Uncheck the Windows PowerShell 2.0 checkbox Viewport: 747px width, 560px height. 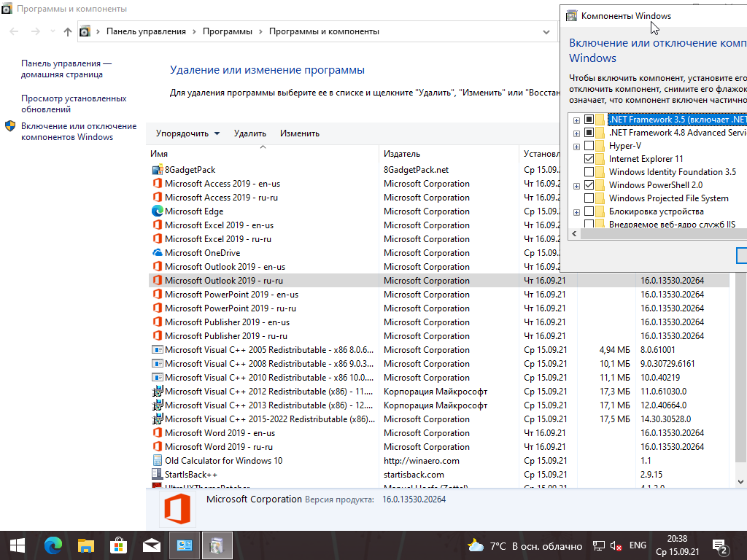point(589,184)
